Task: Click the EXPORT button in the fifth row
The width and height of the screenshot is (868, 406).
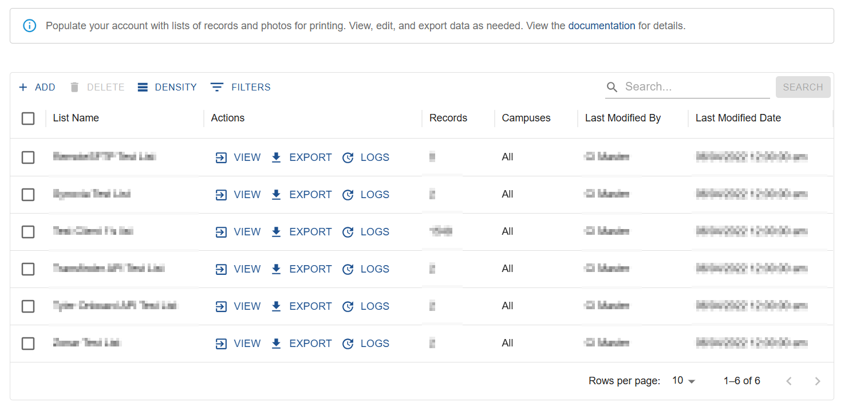Action: pyautogui.click(x=301, y=306)
